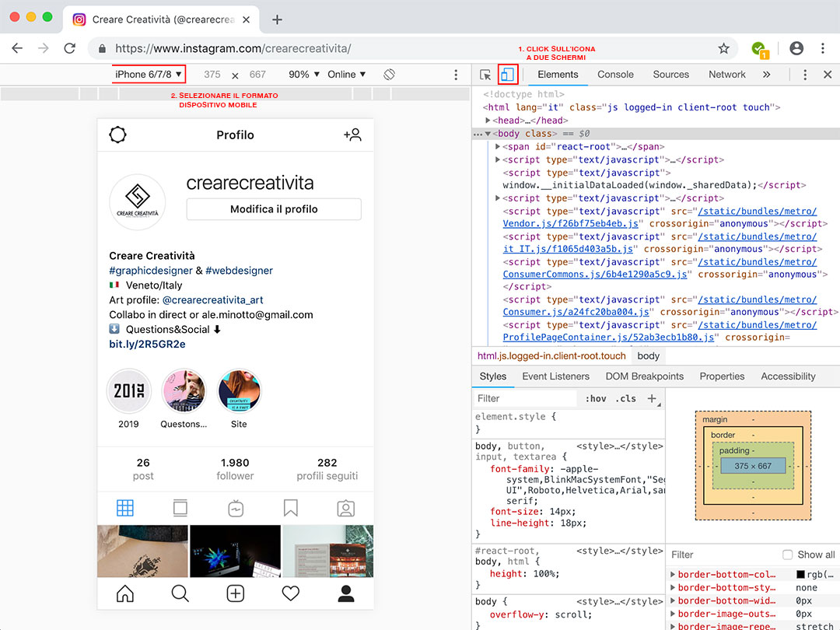The height and width of the screenshot is (630, 840).
Task: Open the 90% zoom dropdown
Action: 304,75
